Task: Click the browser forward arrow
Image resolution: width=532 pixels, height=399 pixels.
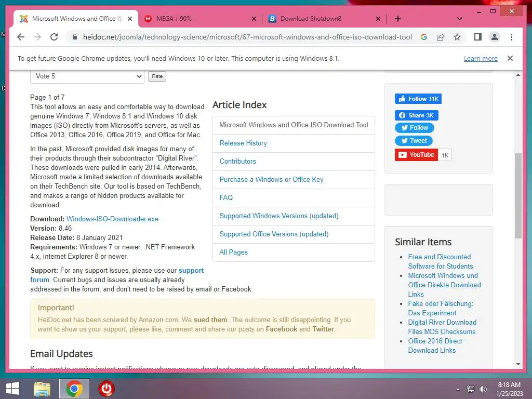Action: pos(37,37)
